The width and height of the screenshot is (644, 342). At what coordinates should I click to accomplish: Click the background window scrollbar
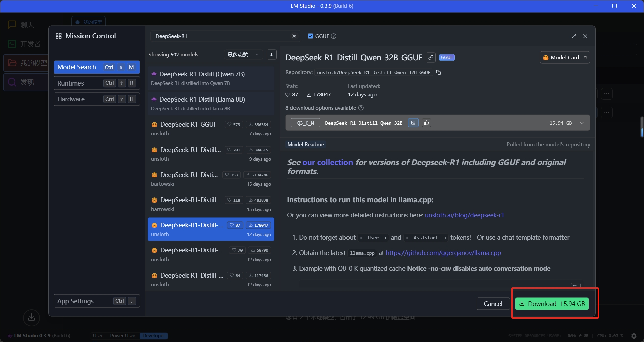642,127
